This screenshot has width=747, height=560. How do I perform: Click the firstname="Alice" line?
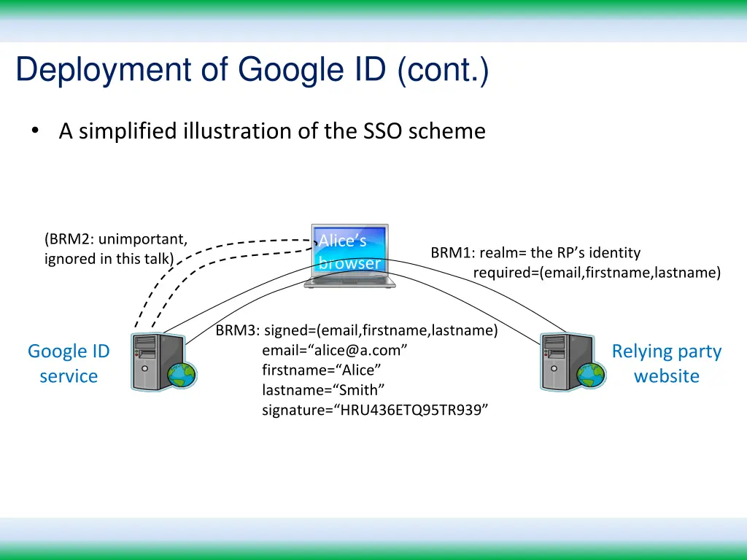(322, 370)
